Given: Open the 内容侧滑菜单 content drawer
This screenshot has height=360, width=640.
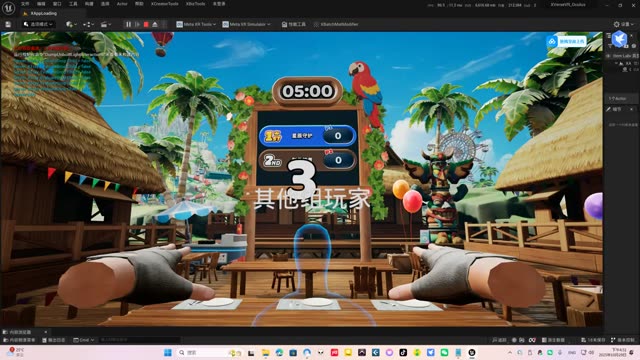Looking at the screenshot, I should click(19, 340).
